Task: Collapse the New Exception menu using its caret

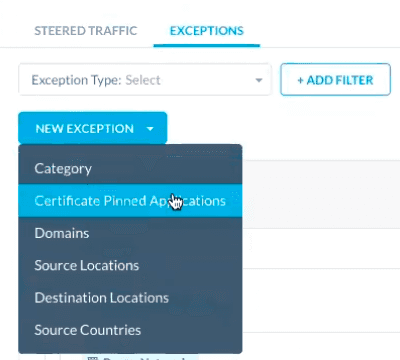Action: tap(150, 129)
